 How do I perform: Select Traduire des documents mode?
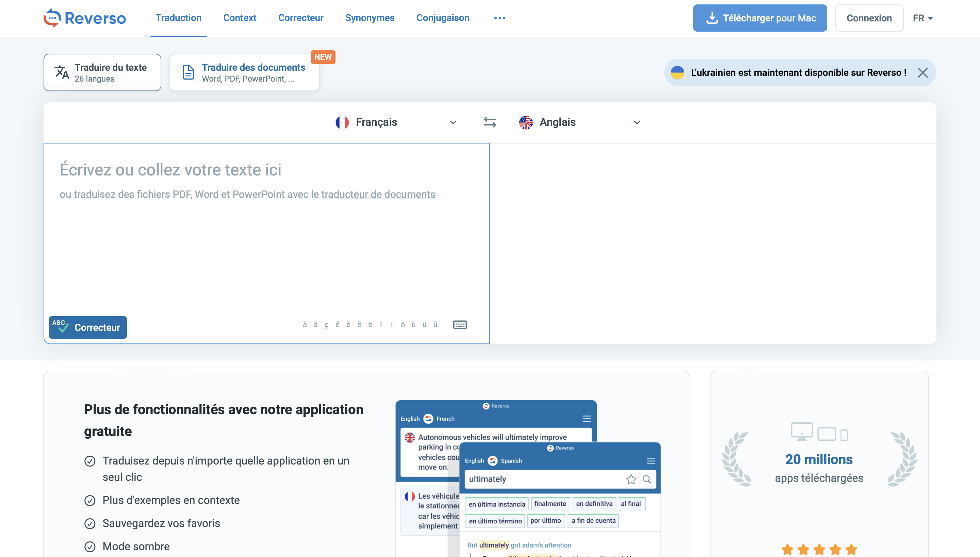point(244,72)
